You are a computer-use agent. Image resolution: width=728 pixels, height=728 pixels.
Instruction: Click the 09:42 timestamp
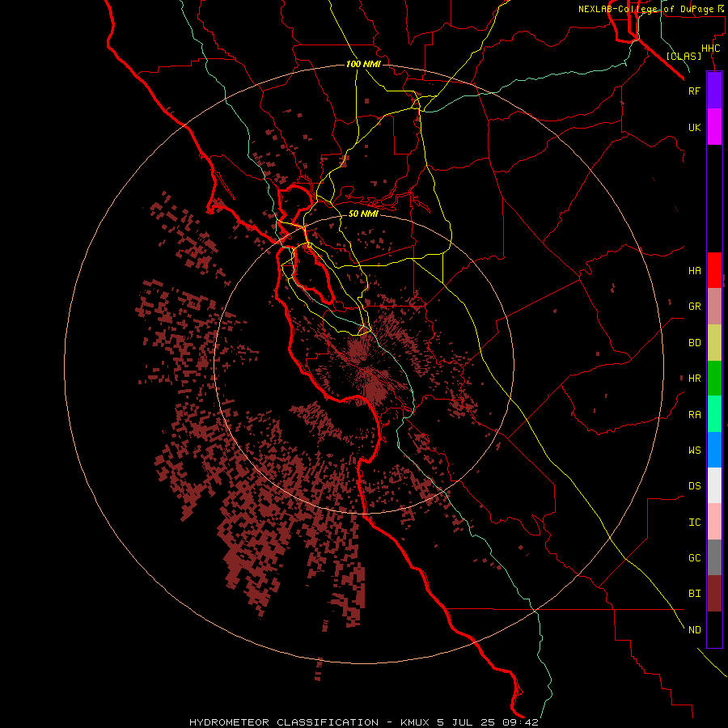click(x=520, y=722)
